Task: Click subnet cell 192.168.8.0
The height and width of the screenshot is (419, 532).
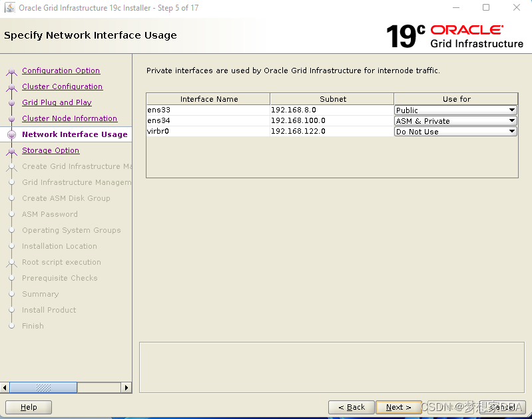Action: coord(332,110)
